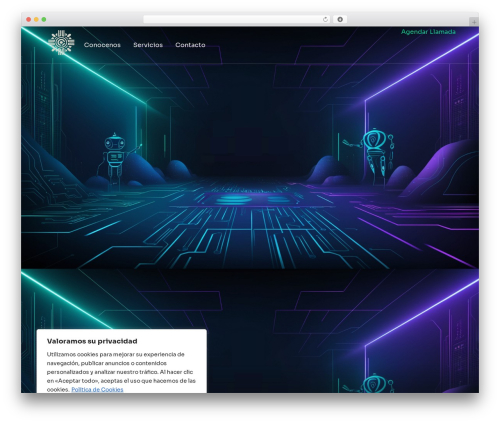Open a new tab with plus button

tap(474, 22)
